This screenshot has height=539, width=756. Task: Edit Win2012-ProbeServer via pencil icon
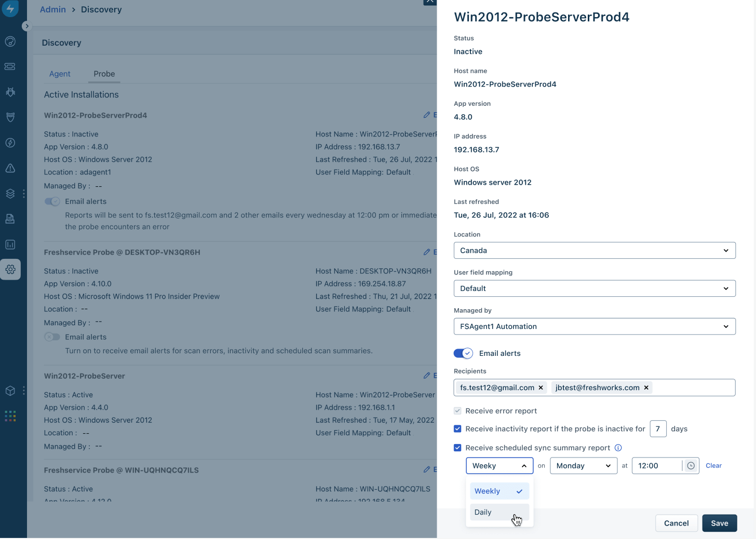point(427,375)
